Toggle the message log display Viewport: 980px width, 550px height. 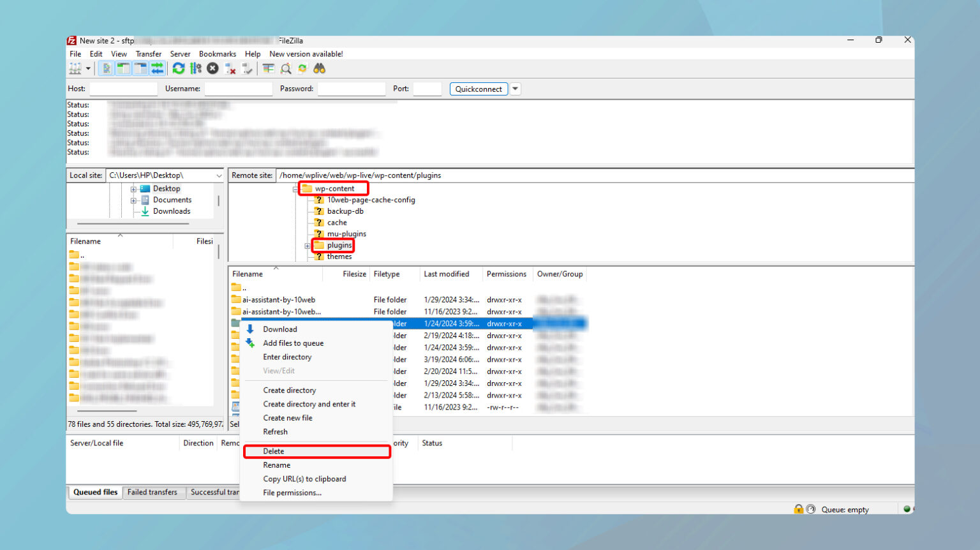(x=106, y=68)
